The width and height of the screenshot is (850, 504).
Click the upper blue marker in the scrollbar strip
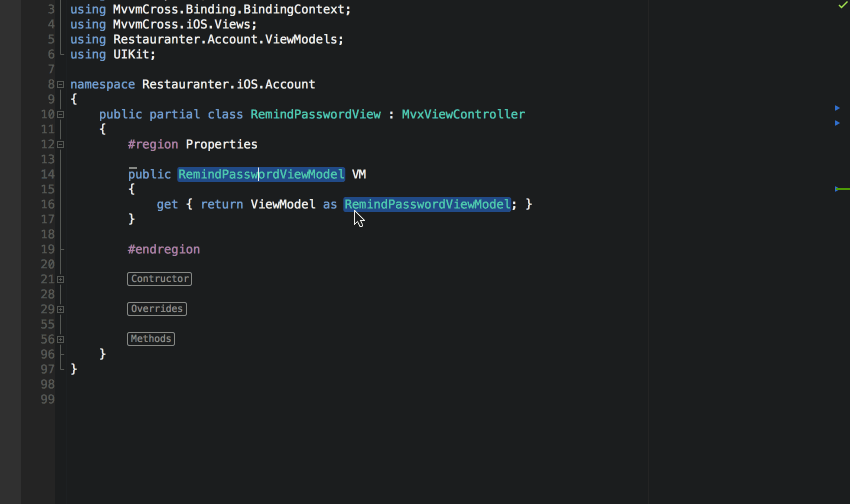coord(837,108)
